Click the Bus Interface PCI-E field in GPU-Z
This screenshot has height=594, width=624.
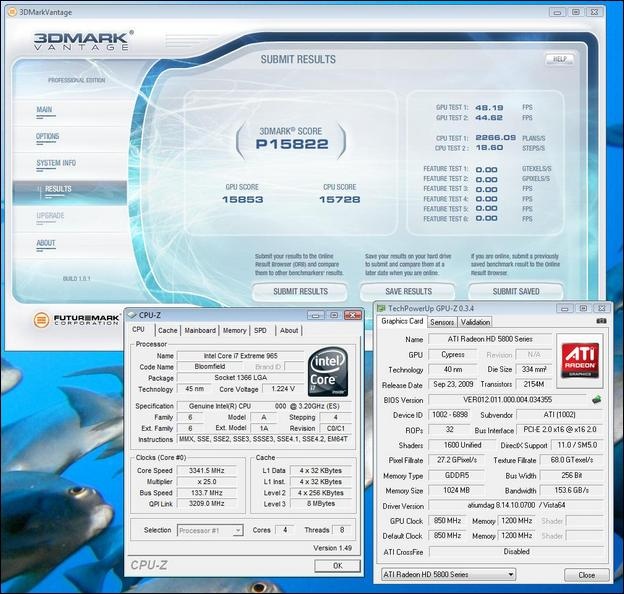(x=560, y=430)
